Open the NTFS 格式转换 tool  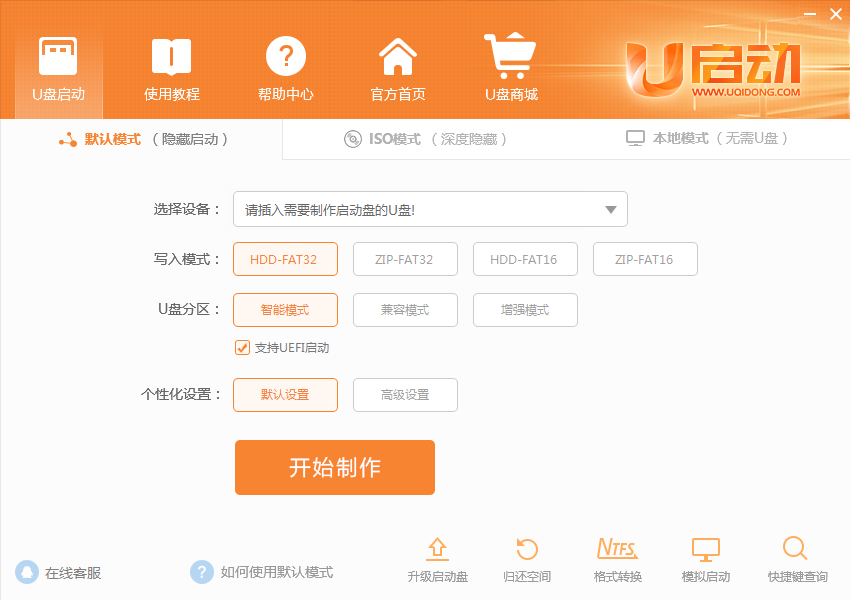click(617, 549)
